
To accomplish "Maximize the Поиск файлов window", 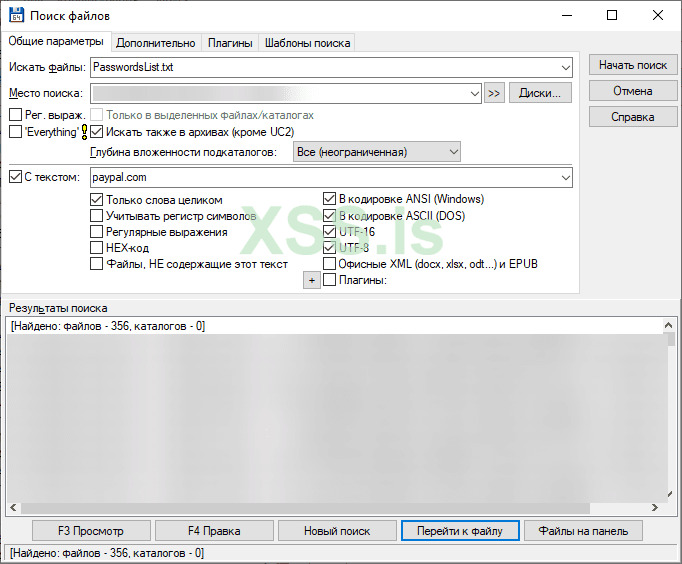I will [612, 16].
